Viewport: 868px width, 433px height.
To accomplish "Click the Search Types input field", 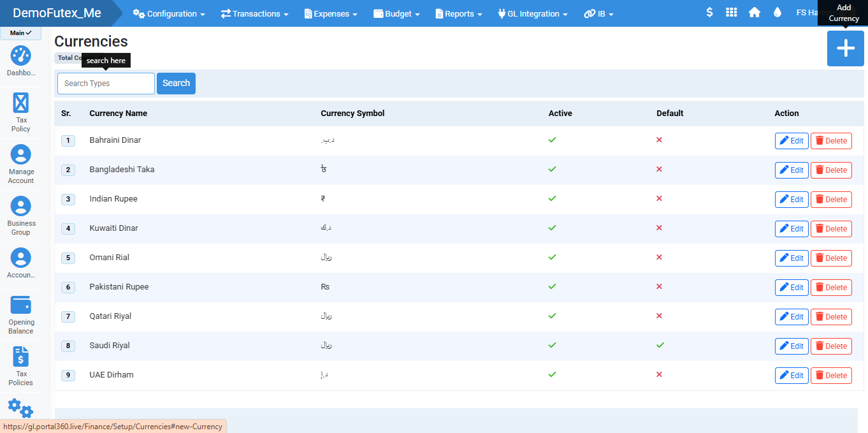I will point(106,84).
